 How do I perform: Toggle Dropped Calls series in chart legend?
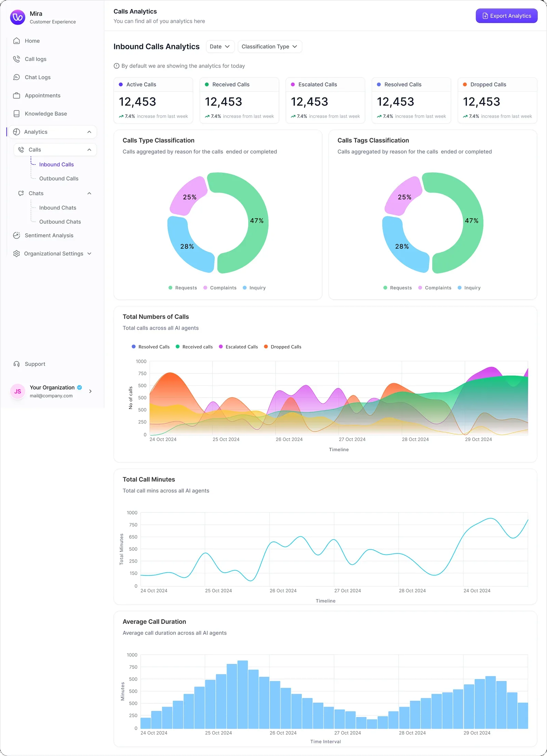283,347
